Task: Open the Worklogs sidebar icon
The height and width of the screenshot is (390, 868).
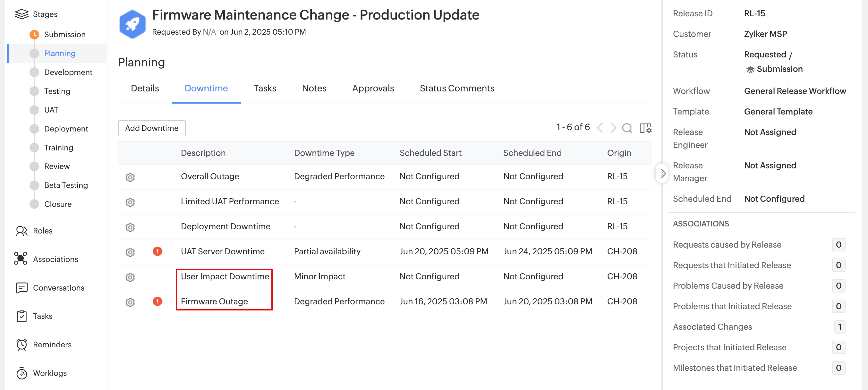Action: tap(21, 373)
